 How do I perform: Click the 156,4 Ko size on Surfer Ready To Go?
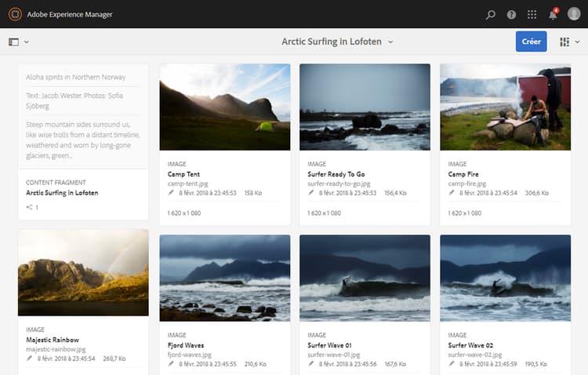tap(395, 193)
